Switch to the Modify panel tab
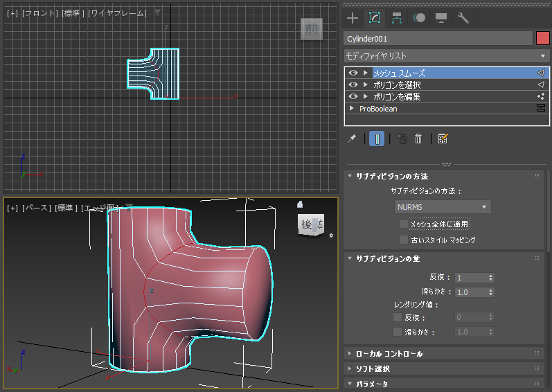 [x=375, y=18]
